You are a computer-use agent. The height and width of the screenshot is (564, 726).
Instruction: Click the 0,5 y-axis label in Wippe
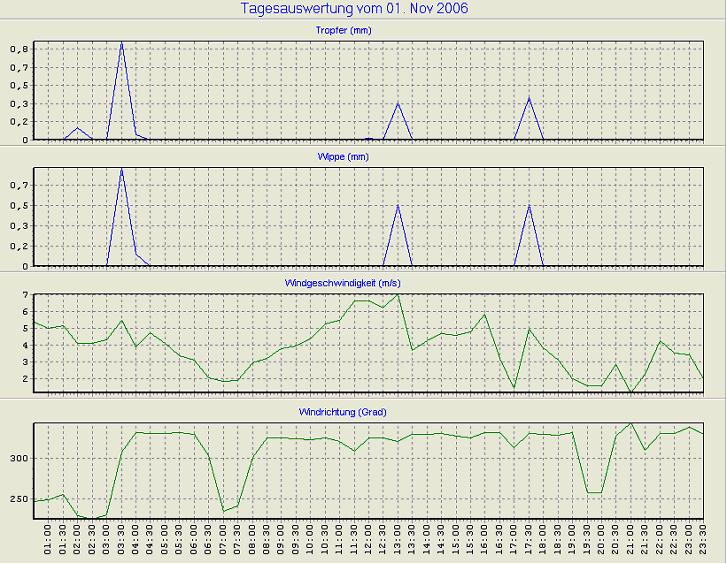(x=20, y=205)
